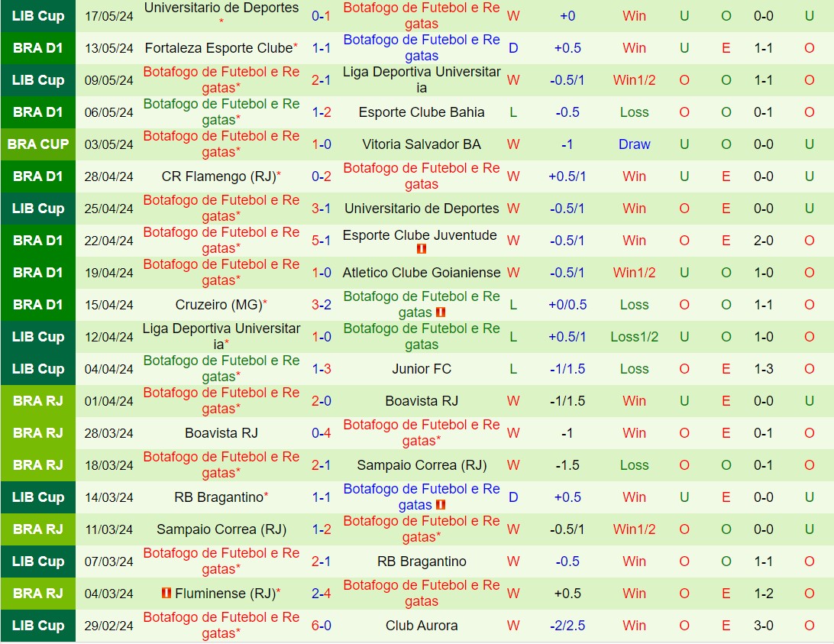Open Botafogo home team link on 06/05/24
Image resolution: width=834 pixels, height=644 pixels.
tap(221, 112)
